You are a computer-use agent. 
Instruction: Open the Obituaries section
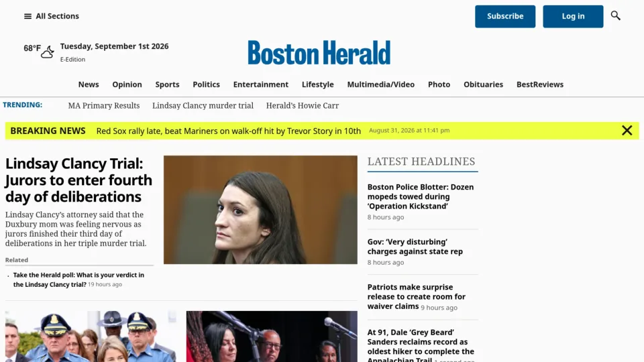484,84
